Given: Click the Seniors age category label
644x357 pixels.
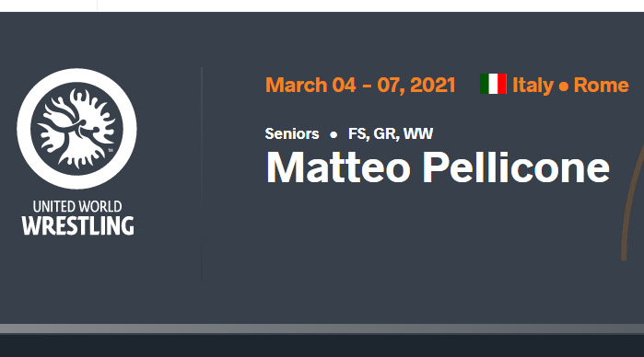Looking at the screenshot, I should (x=292, y=133).
